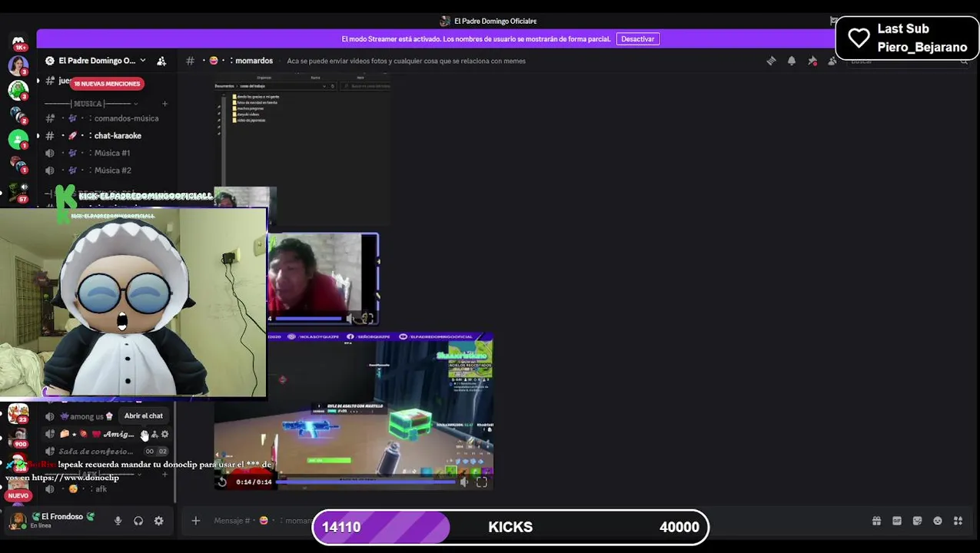The width and height of the screenshot is (980, 553).
Task: Open server with Christmas avatar badge 23
Action: tap(18, 415)
